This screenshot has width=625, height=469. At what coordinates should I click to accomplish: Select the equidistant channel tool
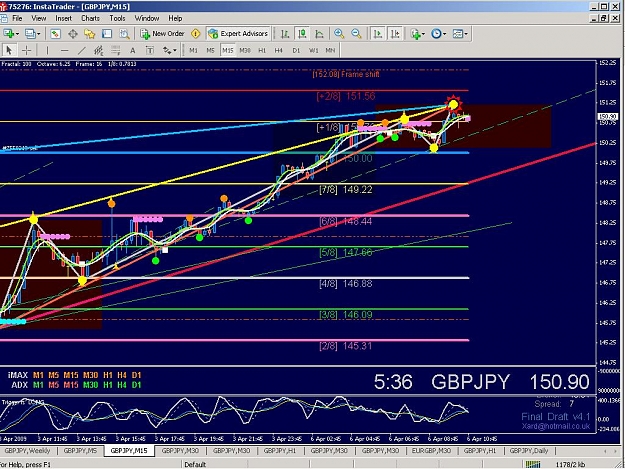point(98,50)
